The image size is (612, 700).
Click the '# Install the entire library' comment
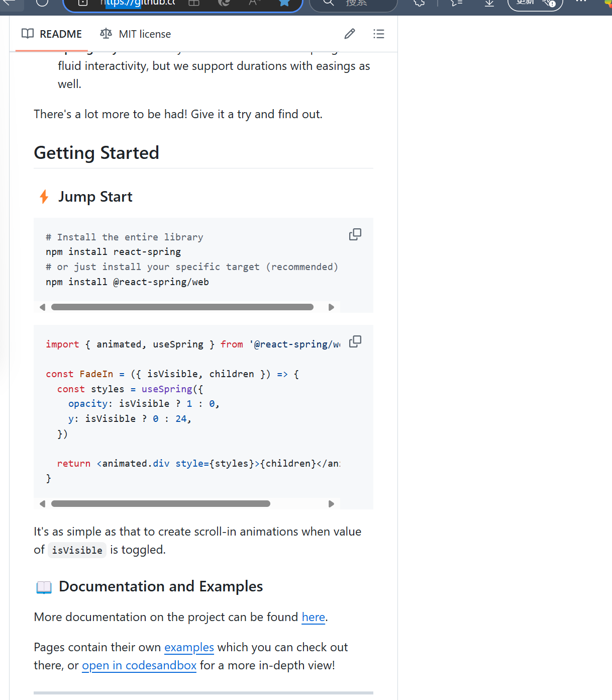(x=125, y=237)
